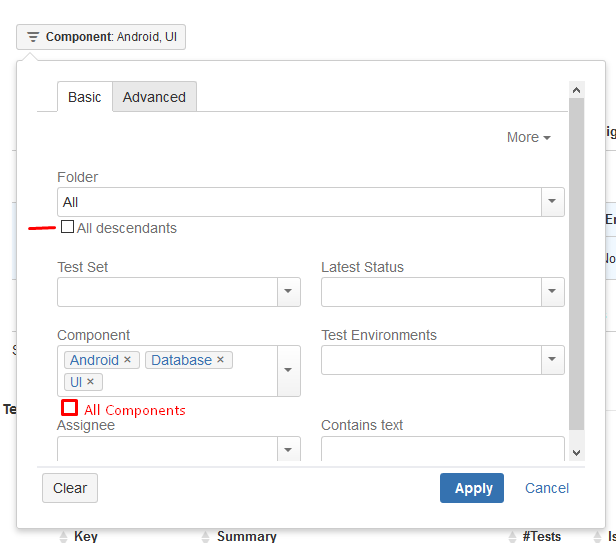The height and width of the screenshot is (543, 616).
Task: Remove the Database component tag
Action: 220,360
